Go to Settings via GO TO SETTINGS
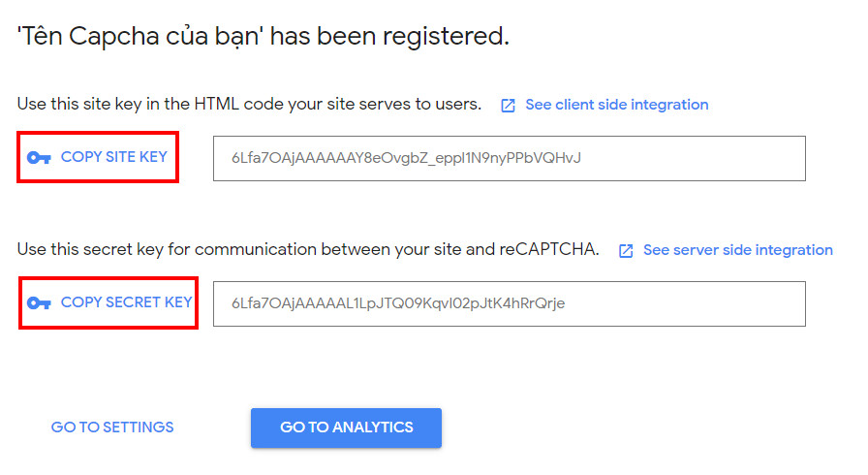Viewport: 868px width, 475px height. pyautogui.click(x=112, y=427)
